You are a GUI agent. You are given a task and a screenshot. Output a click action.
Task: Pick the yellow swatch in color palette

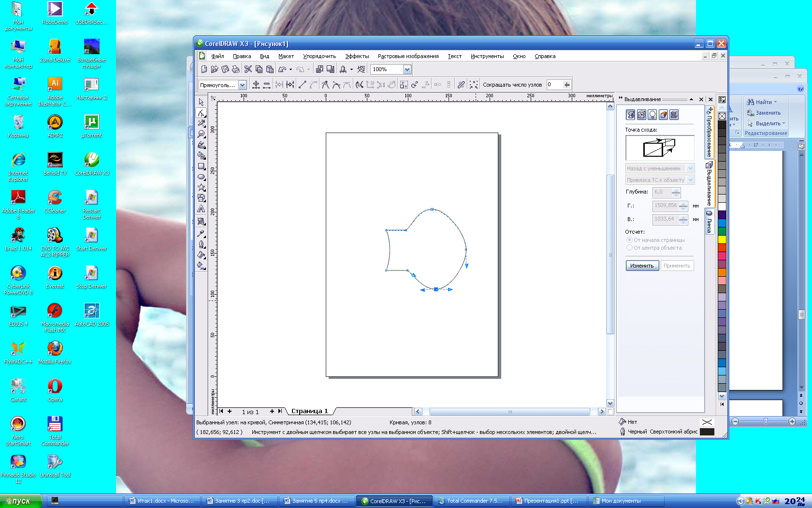tap(722, 239)
